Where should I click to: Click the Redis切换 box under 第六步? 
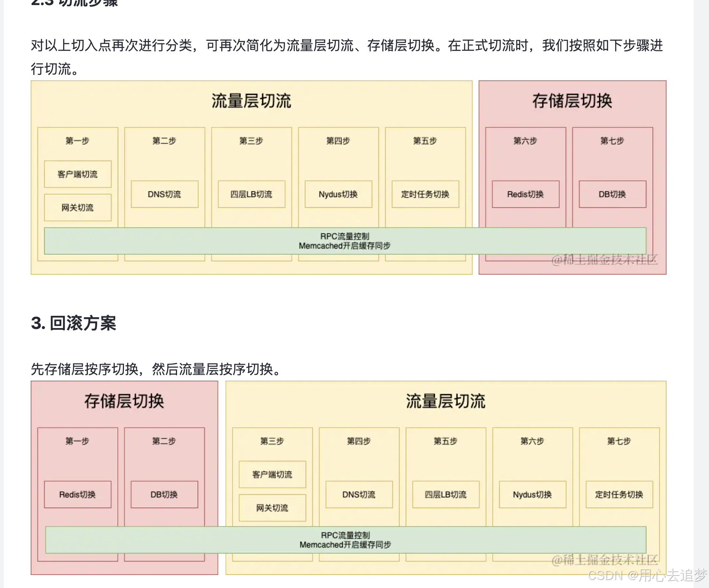click(526, 194)
